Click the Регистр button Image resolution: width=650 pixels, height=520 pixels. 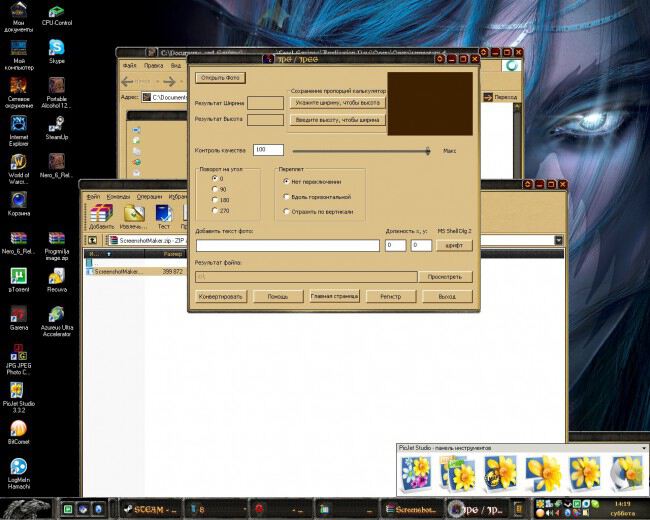[390, 296]
